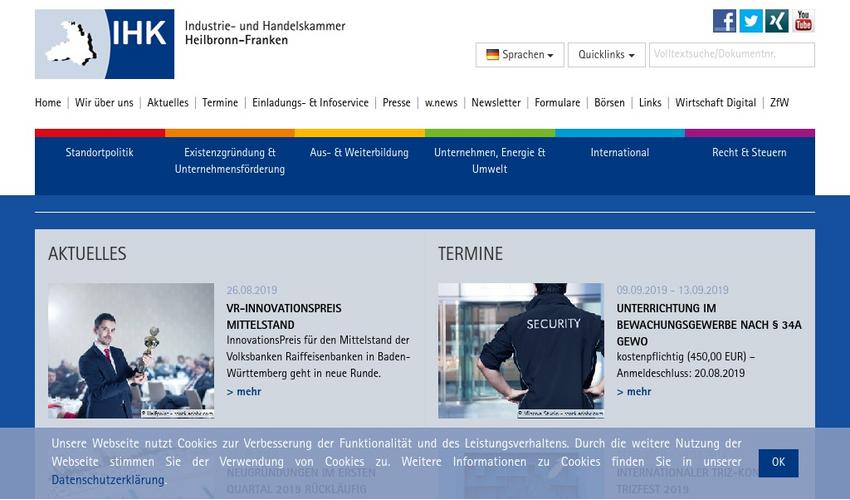Open the IHK Twitter icon
The image size is (850, 500).
[751, 21]
